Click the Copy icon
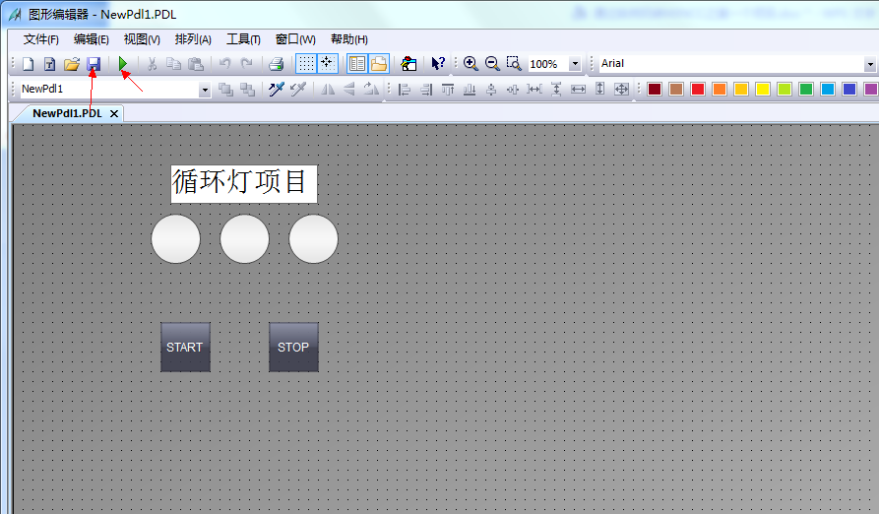The image size is (879, 514). pyautogui.click(x=174, y=64)
